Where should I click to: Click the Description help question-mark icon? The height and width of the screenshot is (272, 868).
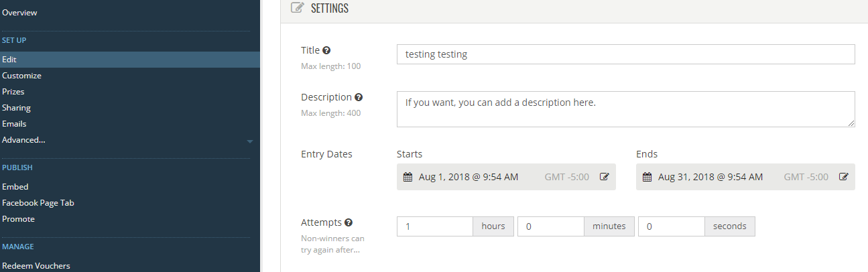[x=359, y=97]
